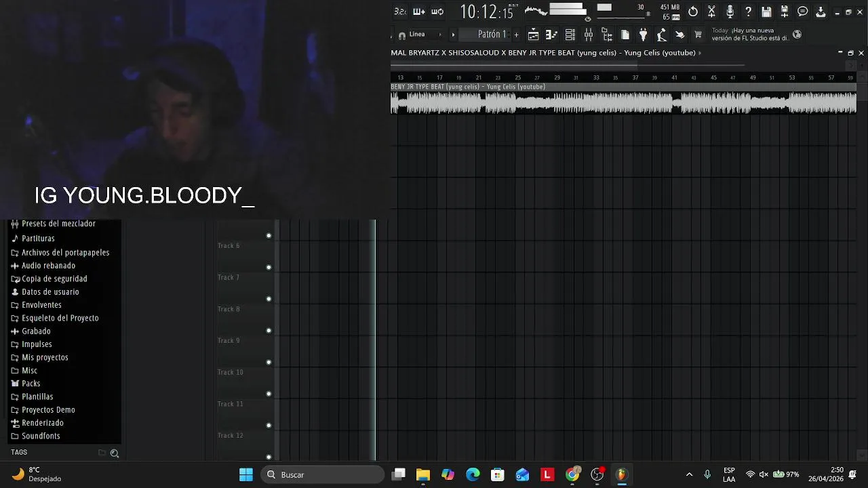Expand the Envolventes browser folder
The width and height of the screenshot is (868, 488).
[36, 305]
